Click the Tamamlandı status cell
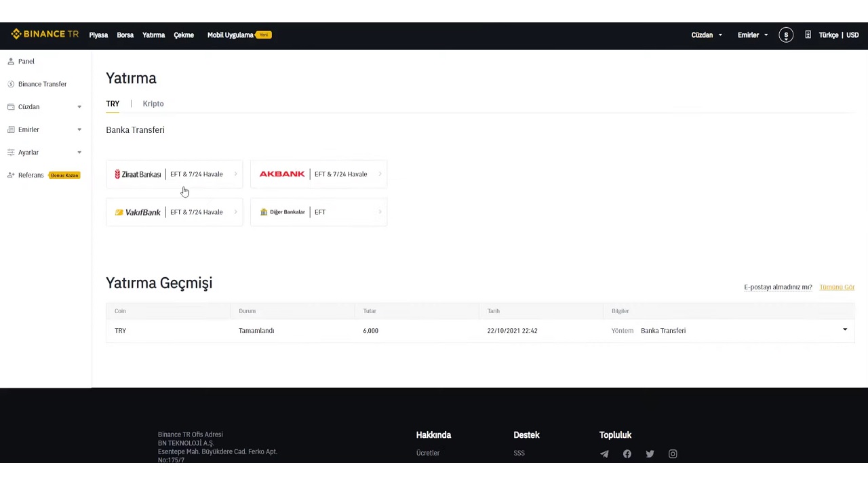This screenshot has width=868, height=488. [256, 331]
